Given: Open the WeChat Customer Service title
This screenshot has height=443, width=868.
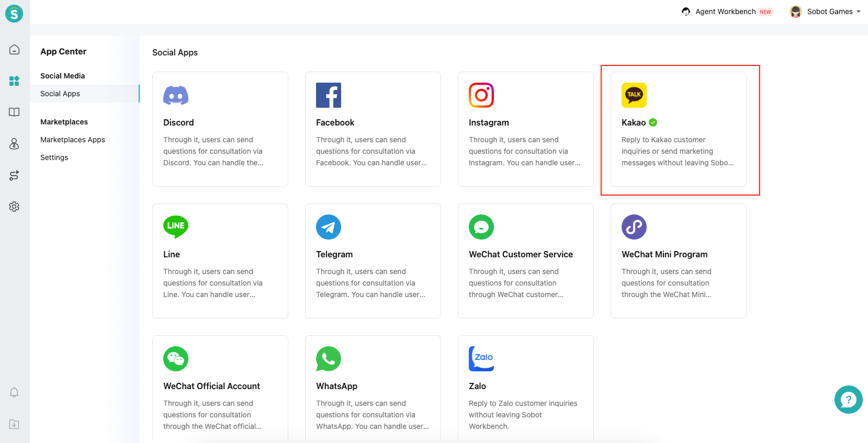Looking at the screenshot, I should click(521, 254).
